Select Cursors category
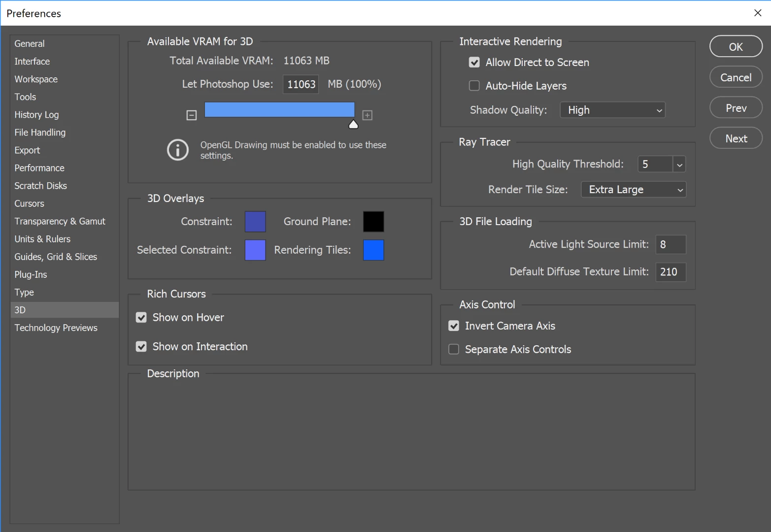Image resolution: width=771 pixels, height=532 pixels. (65, 203)
